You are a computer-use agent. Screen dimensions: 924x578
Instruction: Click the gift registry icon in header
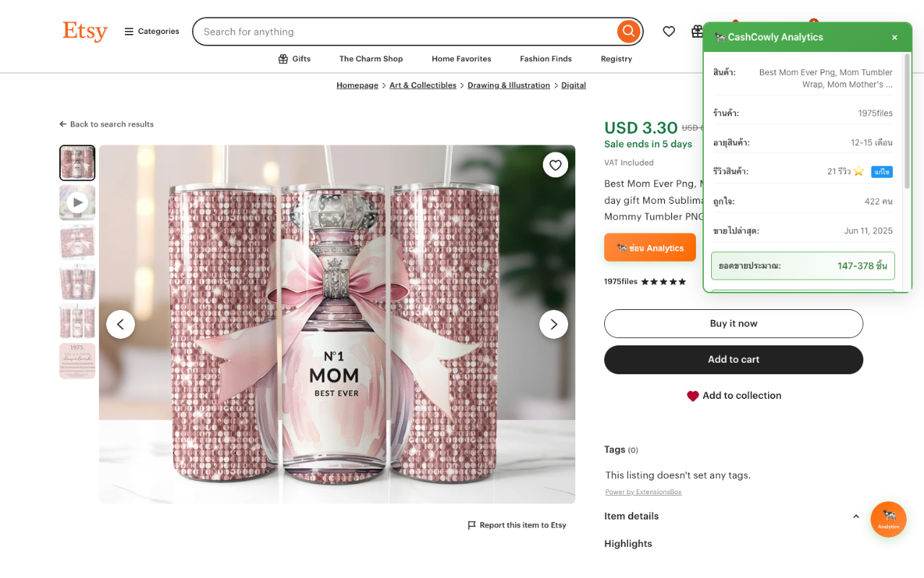click(x=697, y=31)
